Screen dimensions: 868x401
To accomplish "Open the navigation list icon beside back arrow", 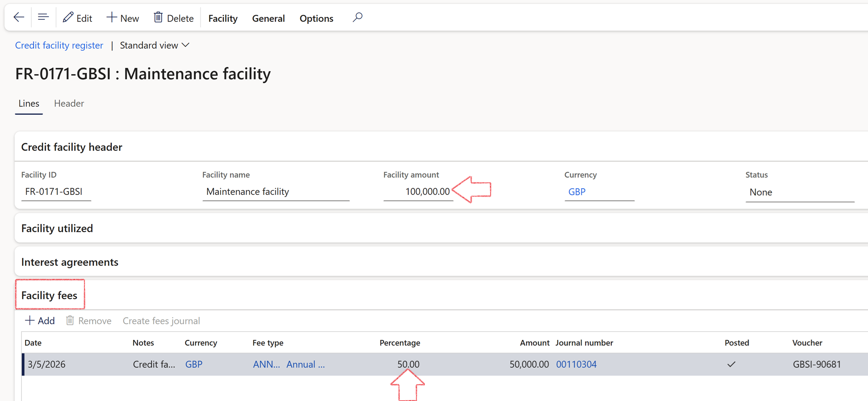I will coord(43,17).
